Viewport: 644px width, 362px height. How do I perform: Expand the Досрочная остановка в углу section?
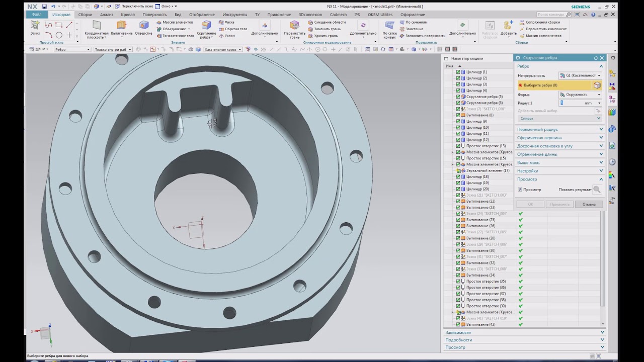tap(559, 146)
